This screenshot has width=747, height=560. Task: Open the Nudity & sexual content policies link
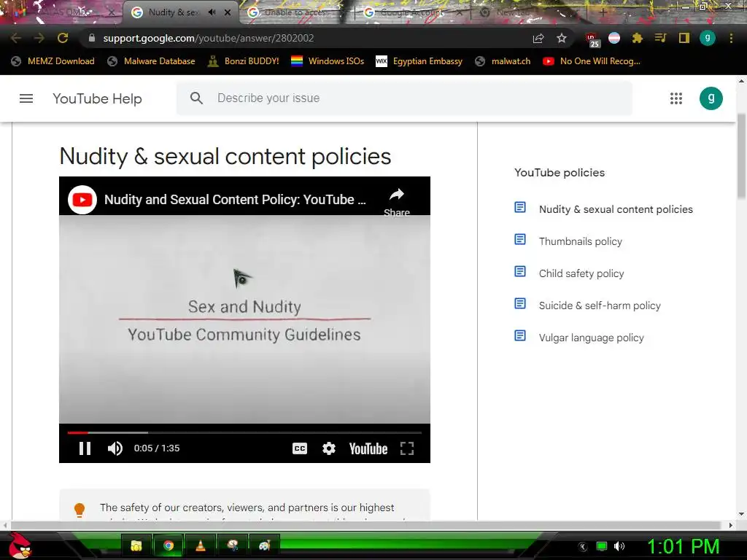coord(616,209)
